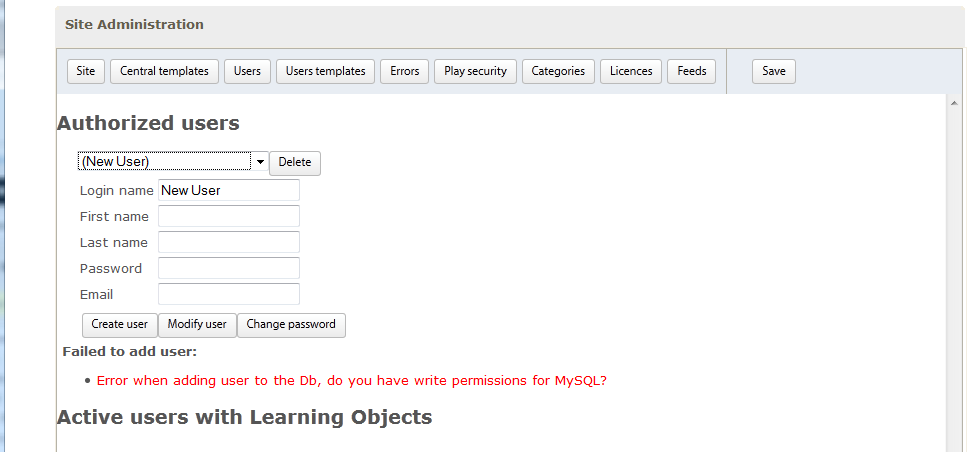Viewport: 970px width, 452px height.
Task: Expand the (New User) dropdown arrow
Action: (260, 162)
